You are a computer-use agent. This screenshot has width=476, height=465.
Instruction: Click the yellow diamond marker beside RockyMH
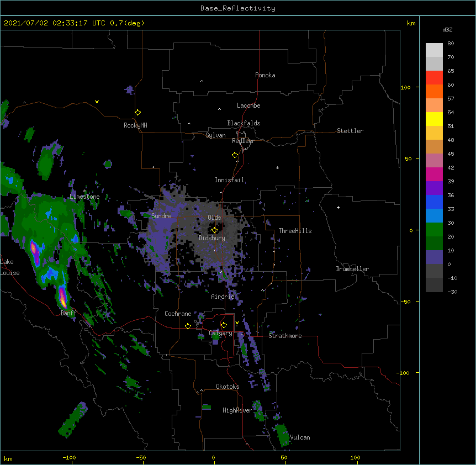(138, 113)
